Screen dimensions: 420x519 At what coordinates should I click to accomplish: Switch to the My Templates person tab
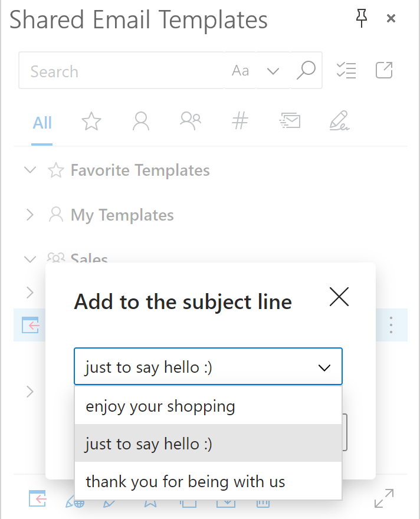click(x=140, y=121)
